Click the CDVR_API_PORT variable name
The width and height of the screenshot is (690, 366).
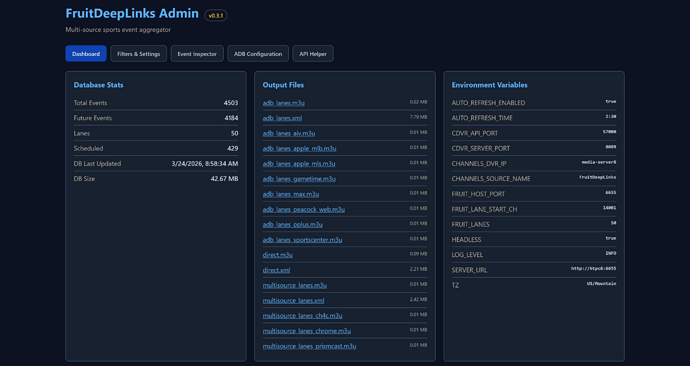coord(475,133)
